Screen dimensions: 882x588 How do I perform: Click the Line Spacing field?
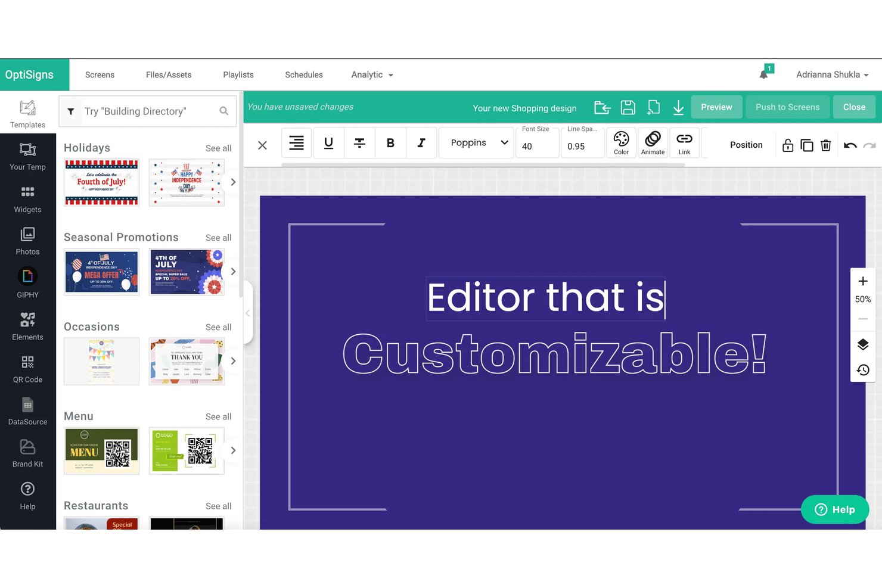pyautogui.click(x=582, y=142)
